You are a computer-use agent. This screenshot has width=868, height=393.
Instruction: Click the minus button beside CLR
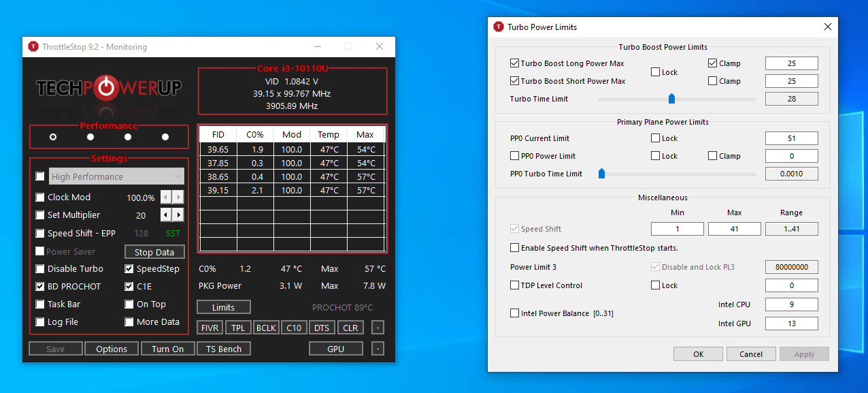coord(379,328)
